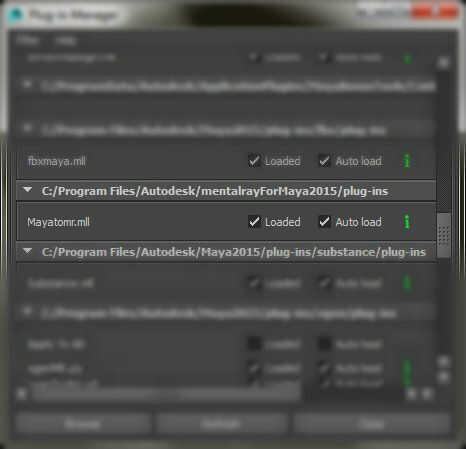Image resolution: width=466 pixels, height=449 pixels.
Task: Click the green info icon on the topmost plug-in row
Action: (x=407, y=59)
